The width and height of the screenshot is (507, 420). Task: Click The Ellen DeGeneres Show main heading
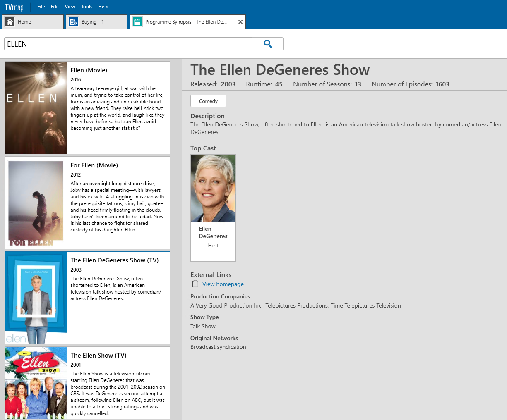click(280, 70)
